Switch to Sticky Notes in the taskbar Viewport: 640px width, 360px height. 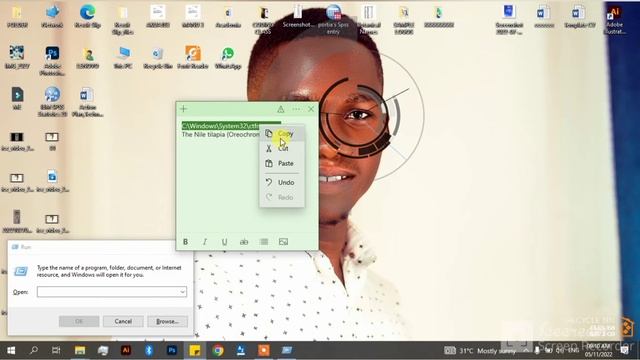coord(195,350)
